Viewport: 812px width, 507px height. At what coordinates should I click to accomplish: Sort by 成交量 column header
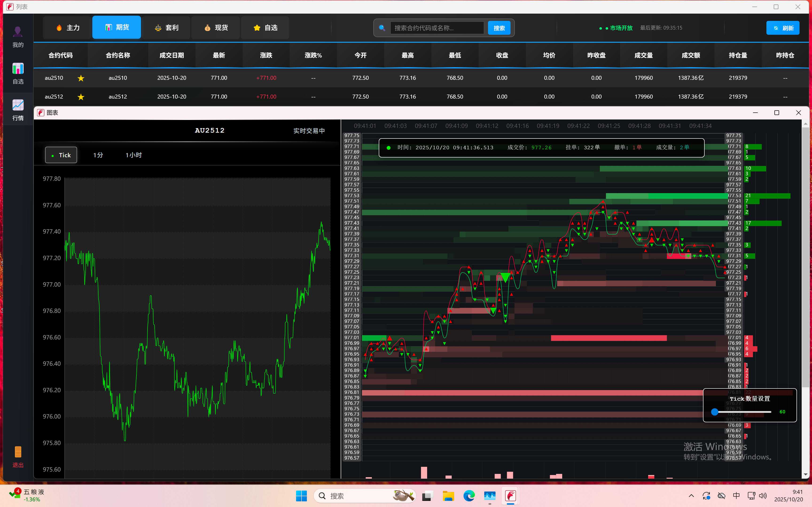tap(643, 55)
